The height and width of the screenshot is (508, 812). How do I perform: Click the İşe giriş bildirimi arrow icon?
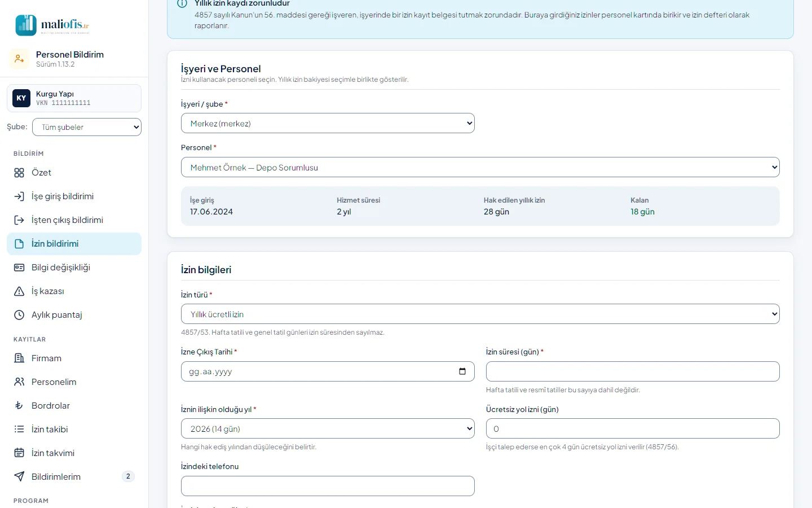19,196
